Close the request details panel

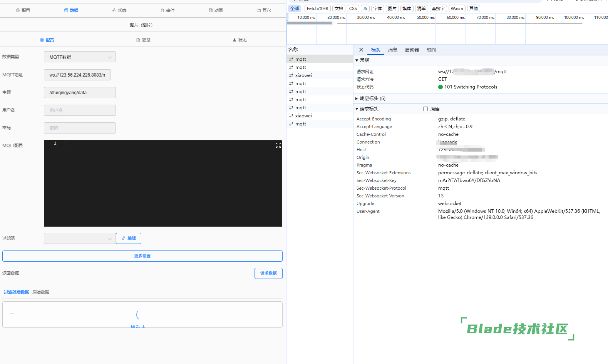[361, 50]
